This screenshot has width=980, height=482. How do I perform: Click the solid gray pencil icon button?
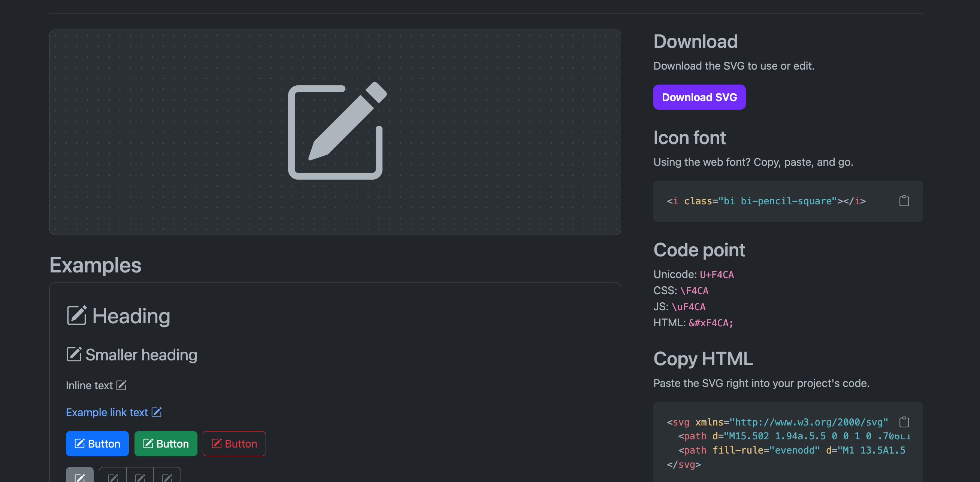click(x=79, y=476)
